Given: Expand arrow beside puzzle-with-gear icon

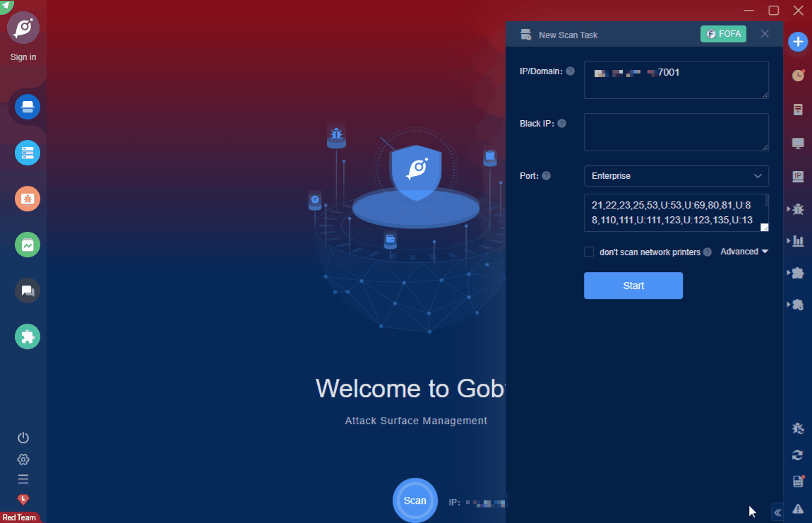Looking at the screenshot, I should tap(788, 305).
